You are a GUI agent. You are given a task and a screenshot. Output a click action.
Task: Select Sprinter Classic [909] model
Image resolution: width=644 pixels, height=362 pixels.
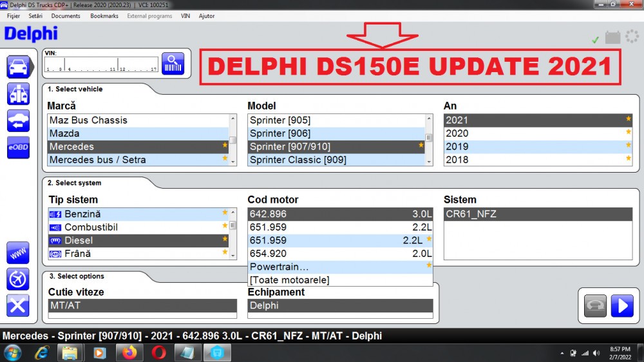[336, 160]
